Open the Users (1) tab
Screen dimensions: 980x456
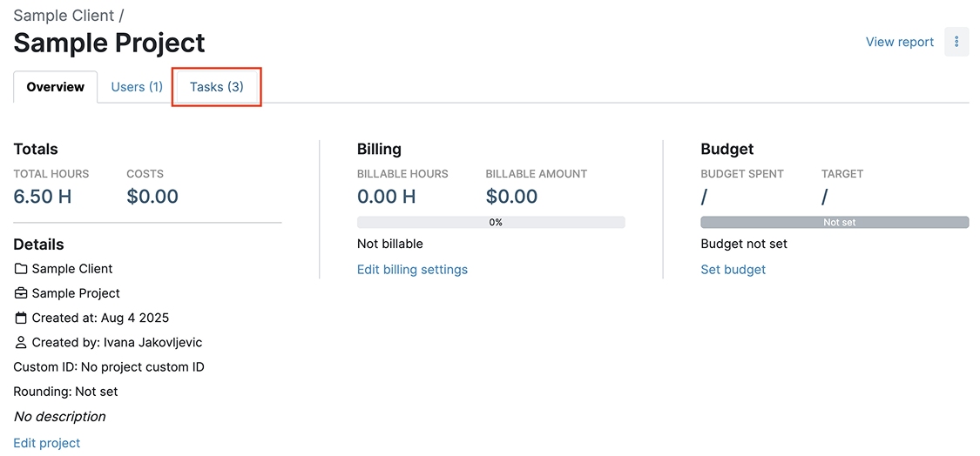pos(137,87)
